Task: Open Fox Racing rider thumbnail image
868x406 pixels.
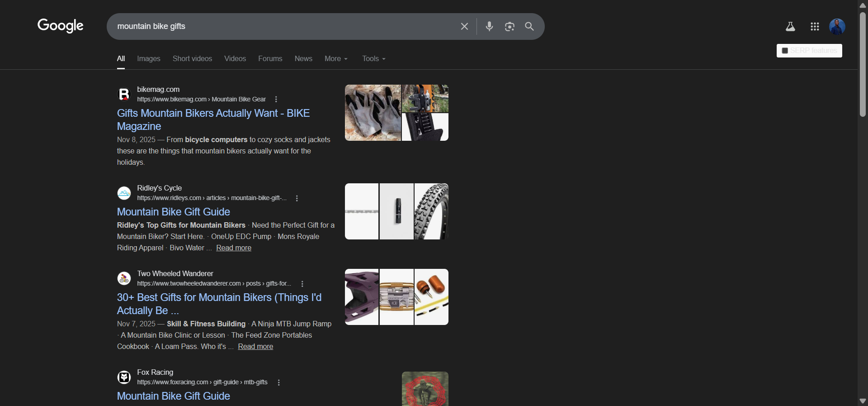Action: pyautogui.click(x=425, y=389)
